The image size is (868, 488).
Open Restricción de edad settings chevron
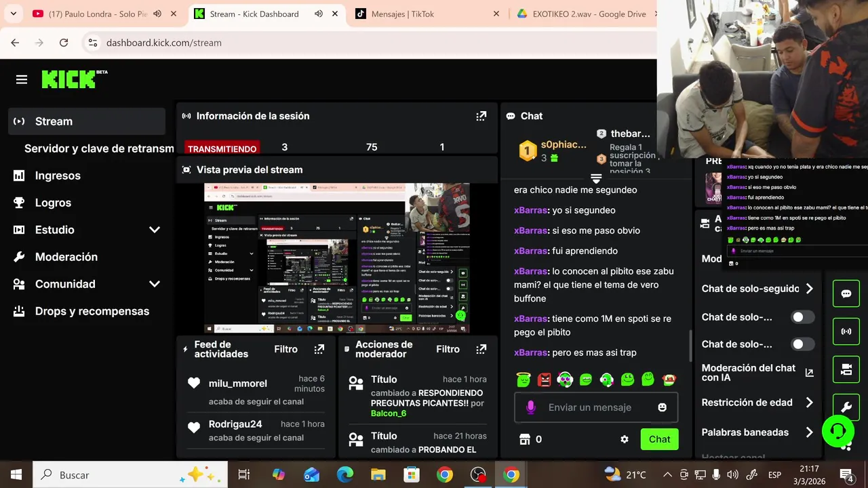(809, 403)
